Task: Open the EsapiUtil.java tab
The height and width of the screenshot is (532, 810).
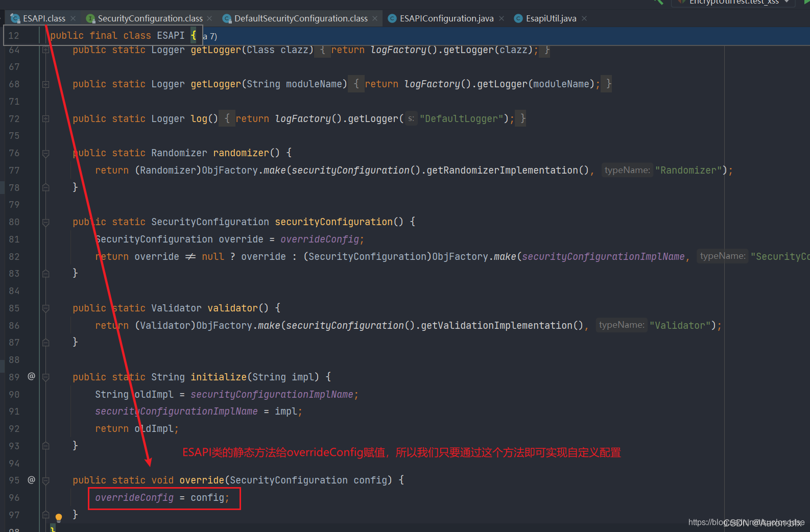Action: 551,18
